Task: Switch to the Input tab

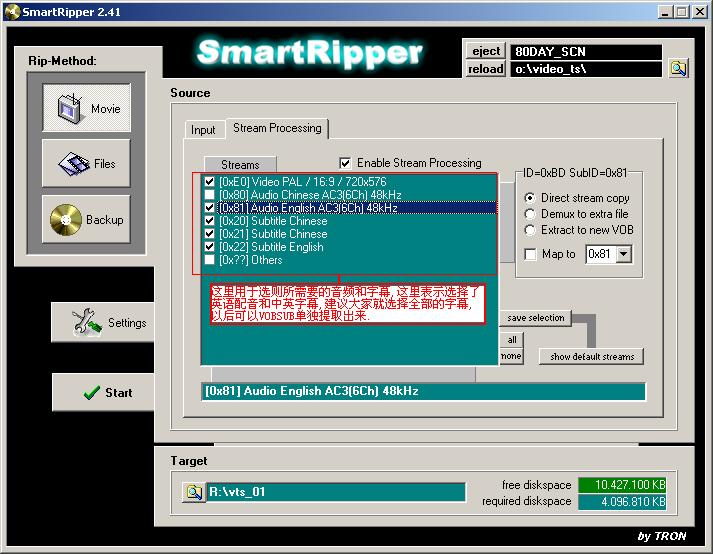Action: (x=203, y=130)
